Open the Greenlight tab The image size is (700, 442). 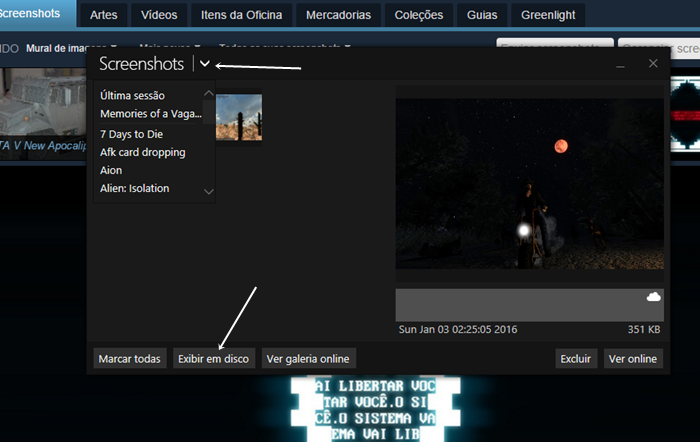pyautogui.click(x=548, y=15)
